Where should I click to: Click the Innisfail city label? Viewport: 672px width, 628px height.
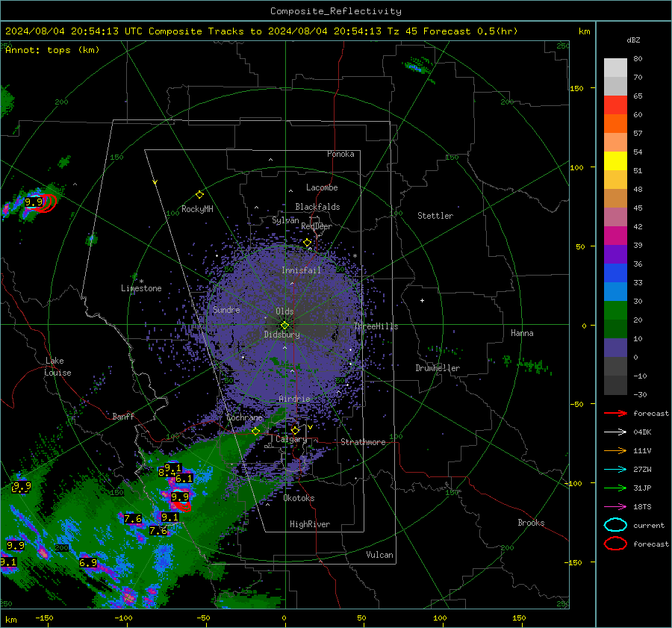(x=301, y=270)
